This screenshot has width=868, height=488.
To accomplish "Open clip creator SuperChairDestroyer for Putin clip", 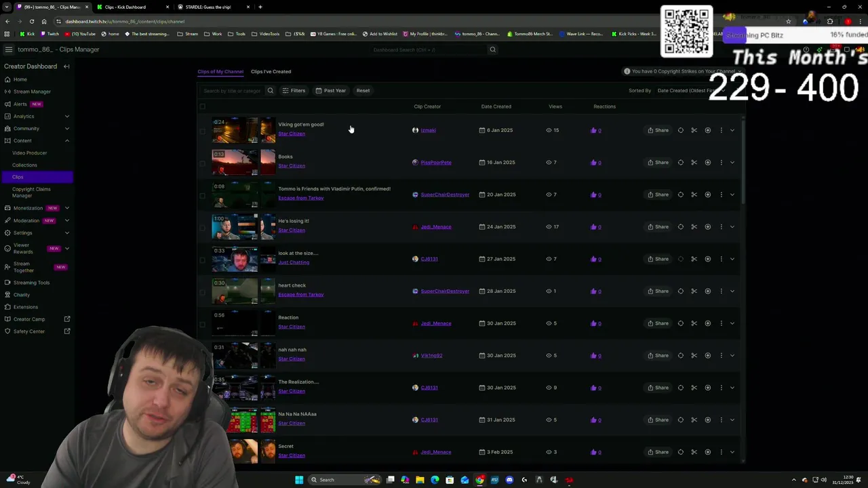I will [x=445, y=195].
